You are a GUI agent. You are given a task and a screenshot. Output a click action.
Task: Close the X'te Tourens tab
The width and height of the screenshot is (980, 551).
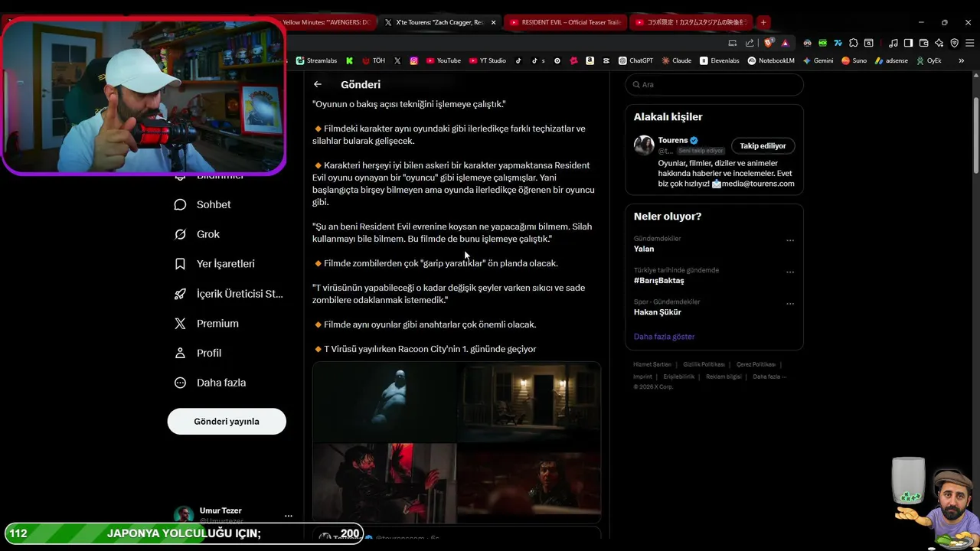[493, 22]
